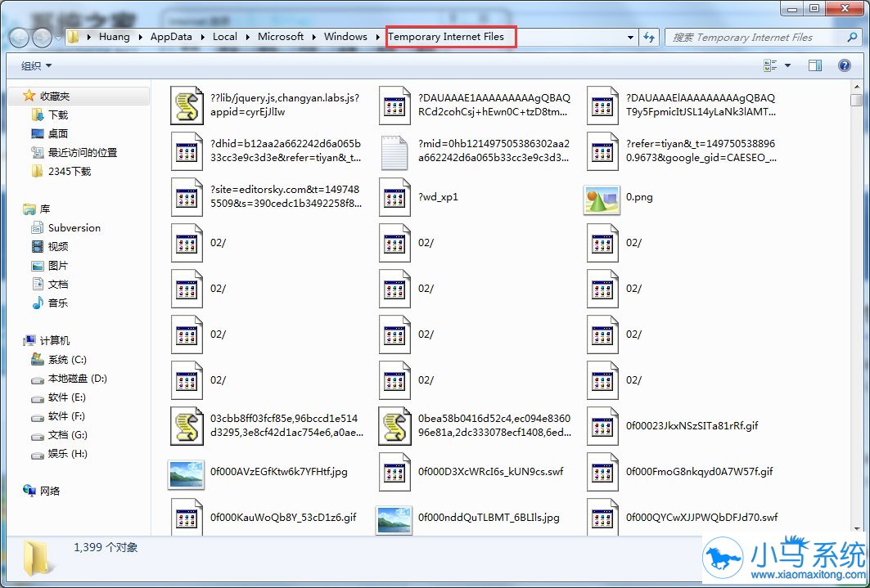Select Subversion under libraries
Screen dimensions: 870x588
[66, 228]
